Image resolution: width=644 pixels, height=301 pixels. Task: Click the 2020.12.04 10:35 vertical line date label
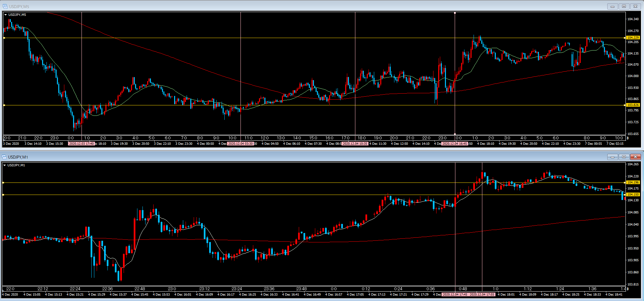(x=355, y=144)
